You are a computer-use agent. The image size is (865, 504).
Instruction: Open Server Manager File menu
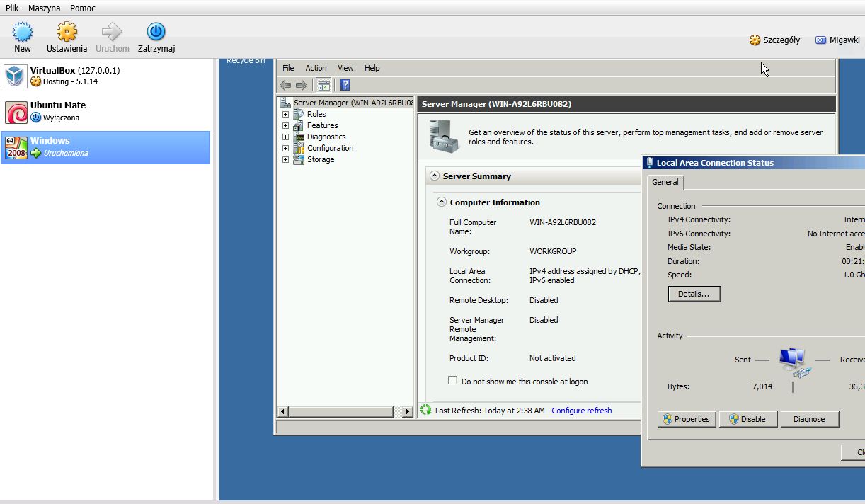pyautogui.click(x=288, y=68)
